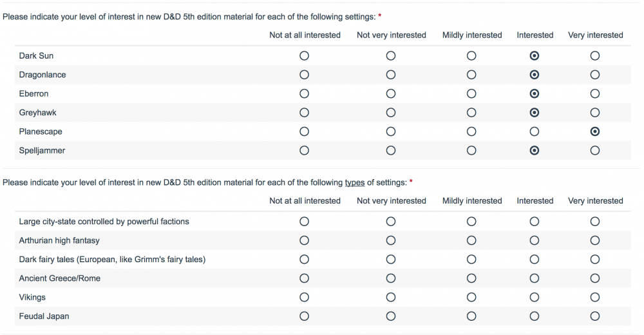Click the Planescape row label
This screenshot has width=644, height=335.
41,131
